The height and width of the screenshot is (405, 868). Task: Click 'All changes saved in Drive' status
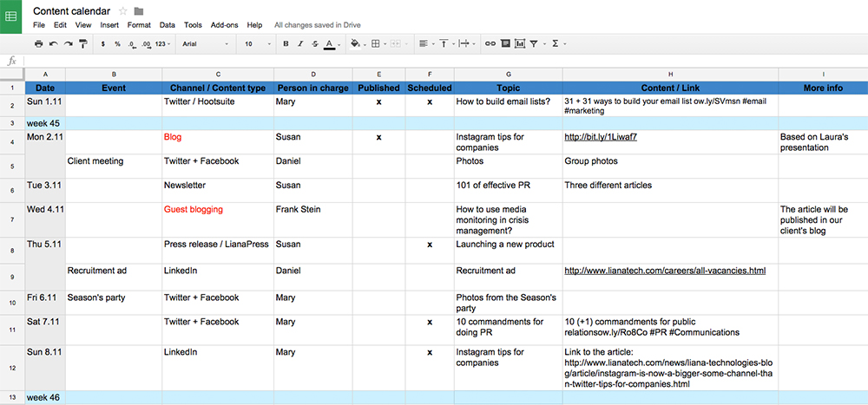coord(318,25)
